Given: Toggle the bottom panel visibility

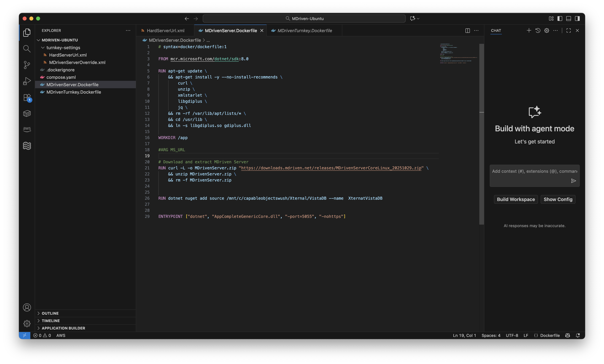Looking at the screenshot, I should 568,19.
